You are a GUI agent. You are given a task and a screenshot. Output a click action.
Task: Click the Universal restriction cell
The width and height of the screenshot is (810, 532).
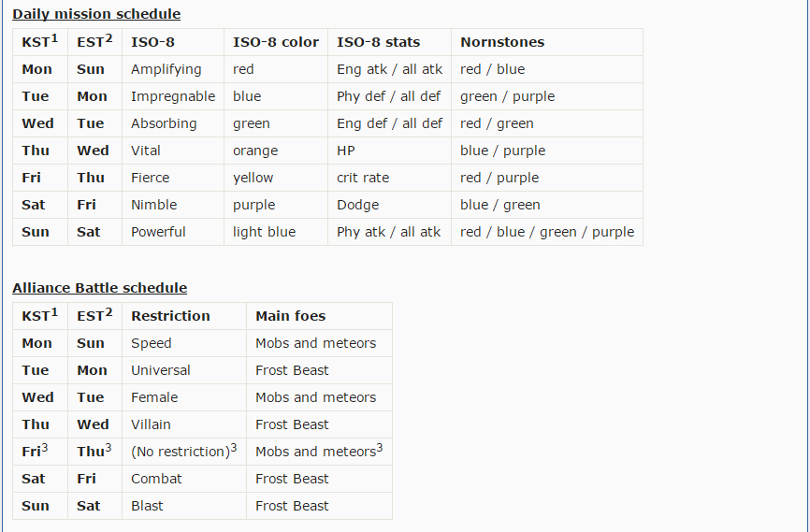pyautogui.click(x=160, y=370)
